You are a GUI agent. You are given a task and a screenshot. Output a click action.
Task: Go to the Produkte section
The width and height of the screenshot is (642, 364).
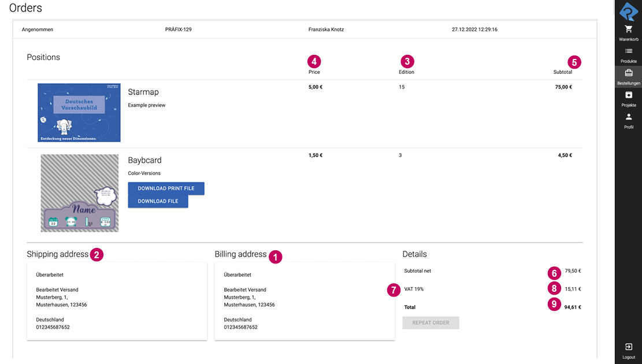(628, 54)
